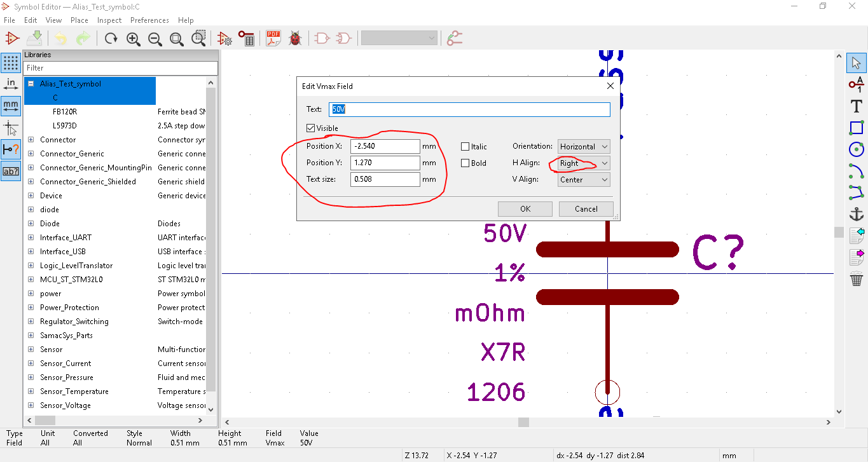Expand the MCU_ST_STM32L0 library
The width and height of the screenshot is (868, 462).
tap(31, 280)
